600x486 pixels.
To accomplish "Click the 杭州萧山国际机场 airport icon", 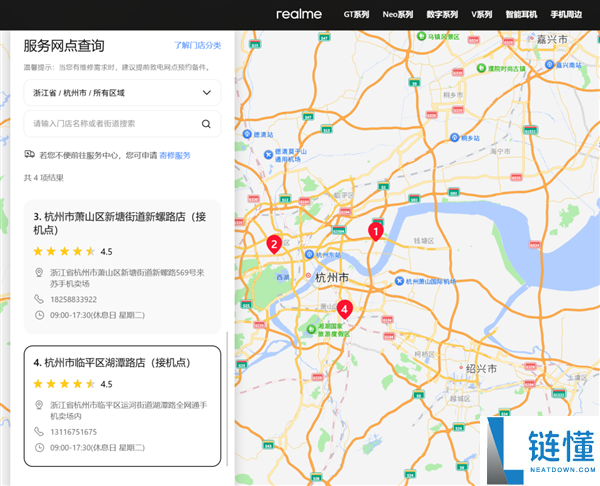I will [399, 281].
